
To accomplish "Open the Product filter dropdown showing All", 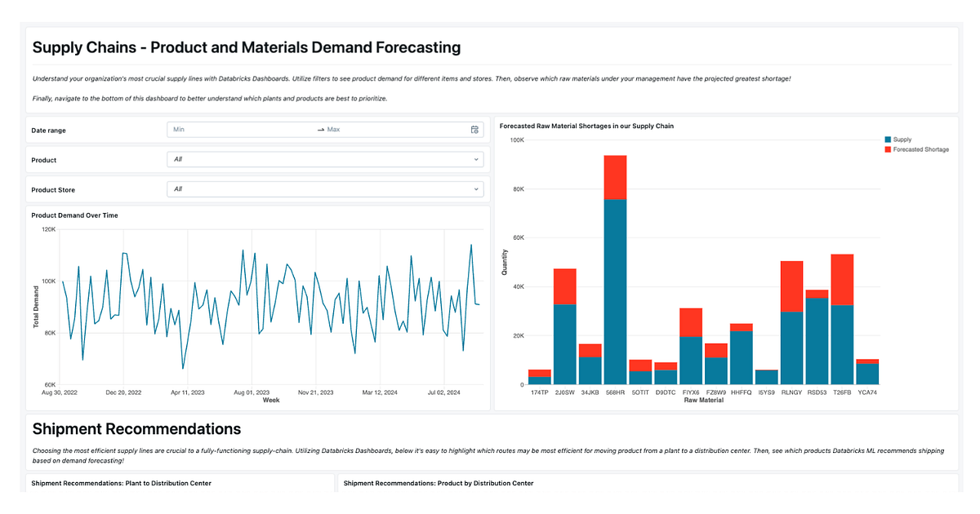I will (x=325, y=159).
